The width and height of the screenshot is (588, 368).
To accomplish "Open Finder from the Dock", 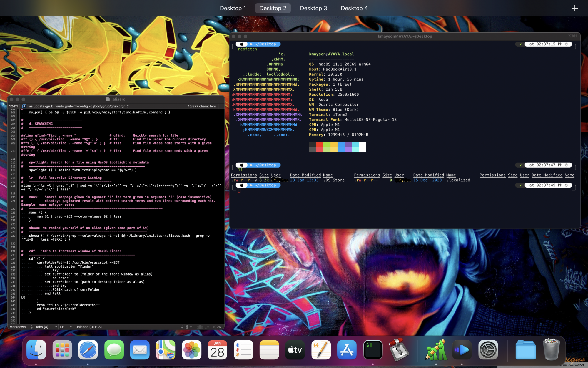I will tap(36, 350).
